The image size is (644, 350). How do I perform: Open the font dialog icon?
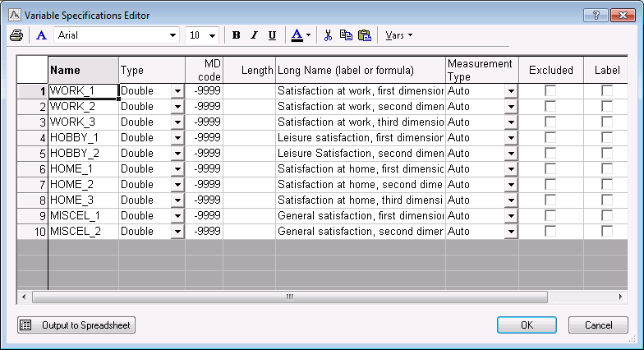tap(42, 35)
